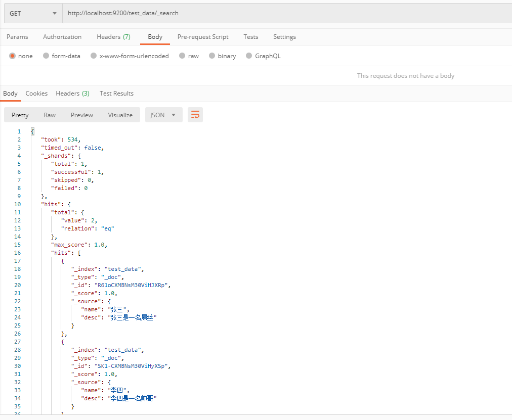Switch to the response Body tab
512x420 pixels.
coord(10,94)
